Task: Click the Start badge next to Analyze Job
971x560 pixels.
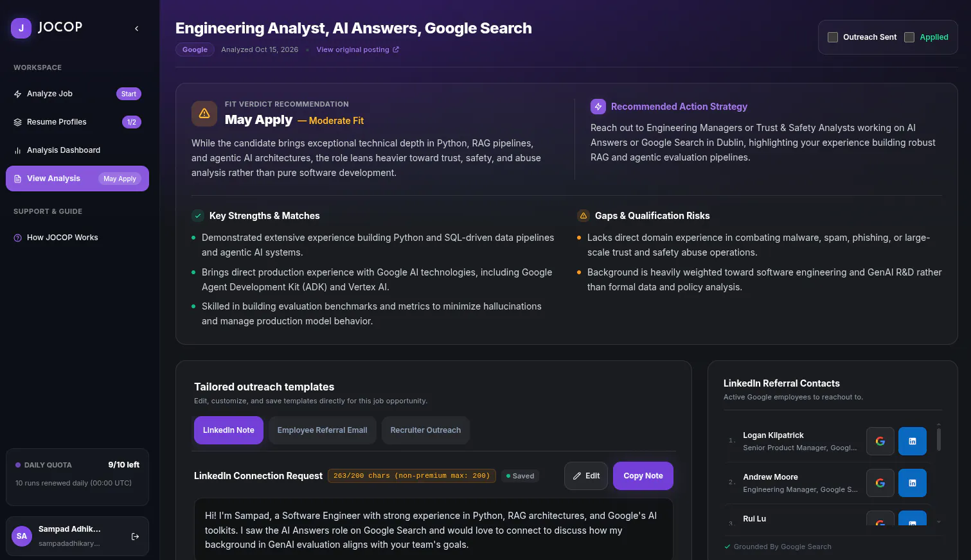Action: (x=129, y=94)
